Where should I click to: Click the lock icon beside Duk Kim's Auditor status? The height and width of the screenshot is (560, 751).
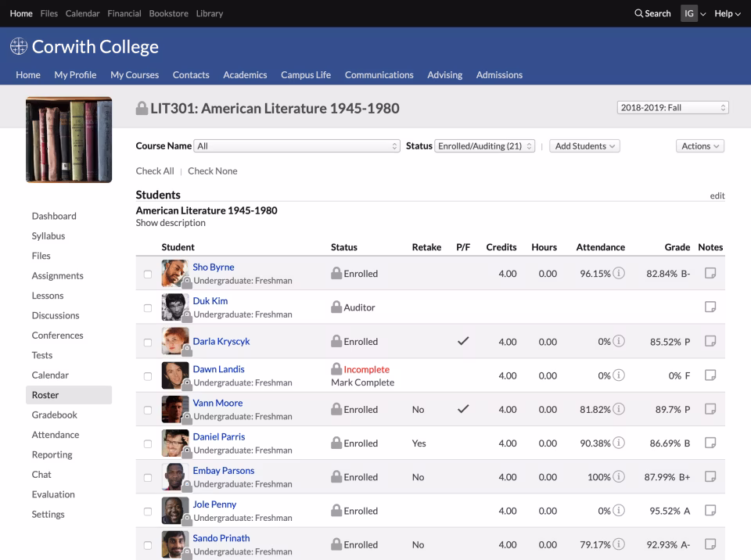click(x=336, y=307)
